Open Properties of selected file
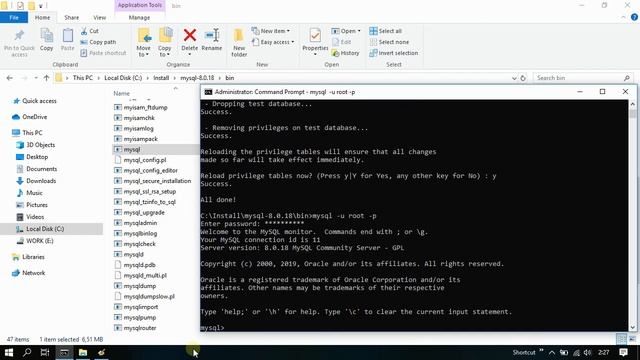The width and height of the screenshot is (640, 360). click(315, 42)
